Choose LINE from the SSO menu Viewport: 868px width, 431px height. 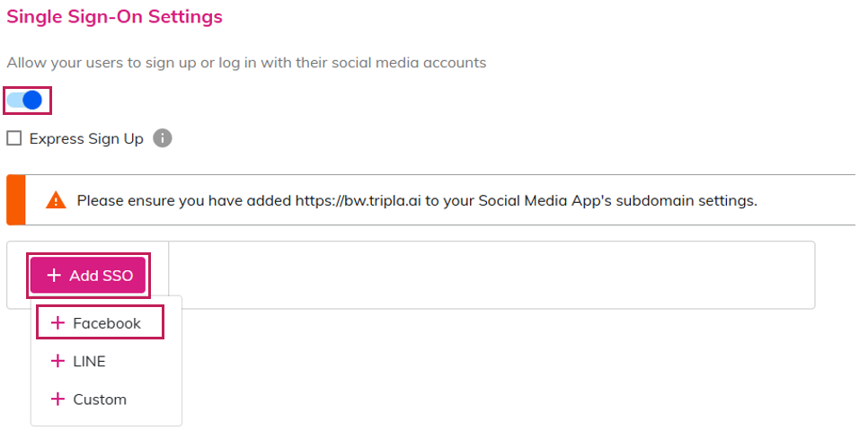tap(89, 362)
